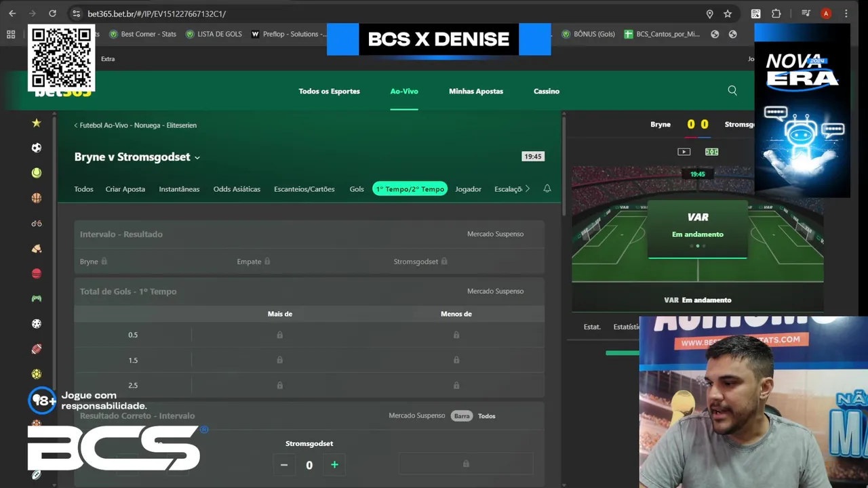
Task: Select the basketball sport icon
Action: click(37, 198)
